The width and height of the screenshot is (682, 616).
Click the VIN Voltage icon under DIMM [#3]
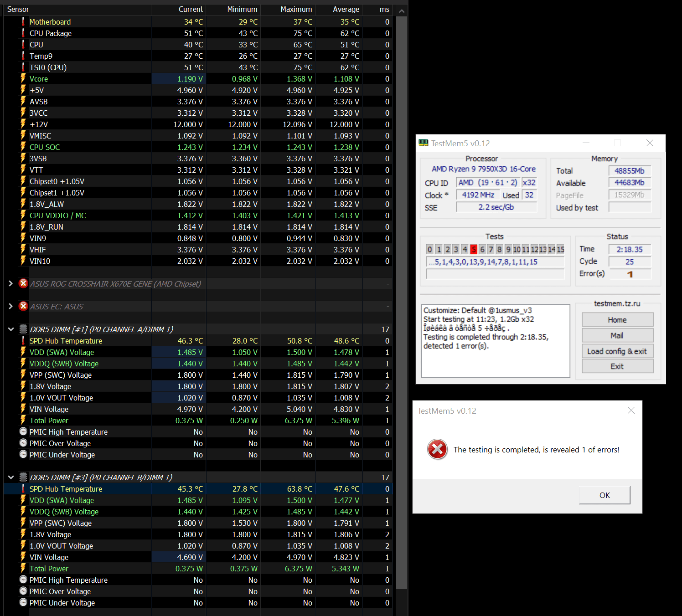[x=23, y=557]
